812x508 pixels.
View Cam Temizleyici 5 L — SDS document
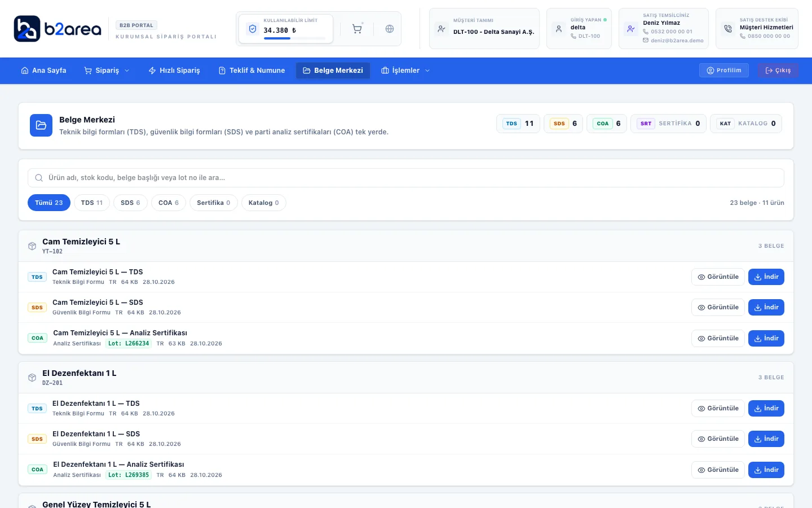718,308
